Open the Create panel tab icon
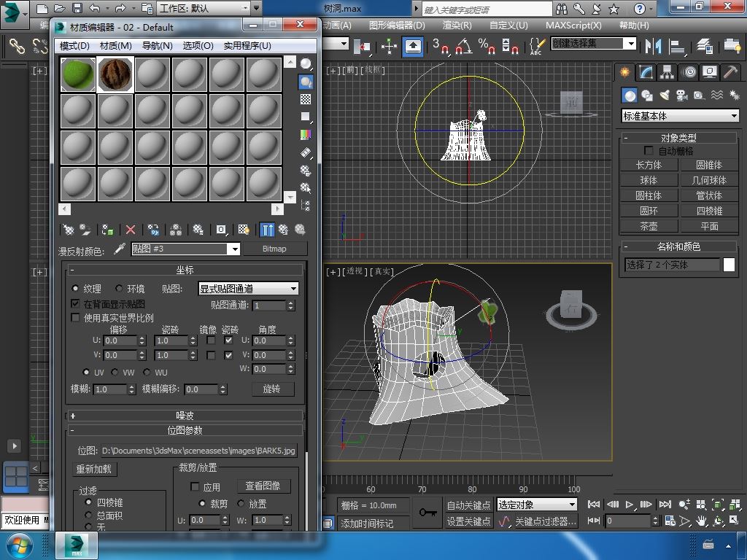This screenshot has height=560, width=747. point(624,72)
